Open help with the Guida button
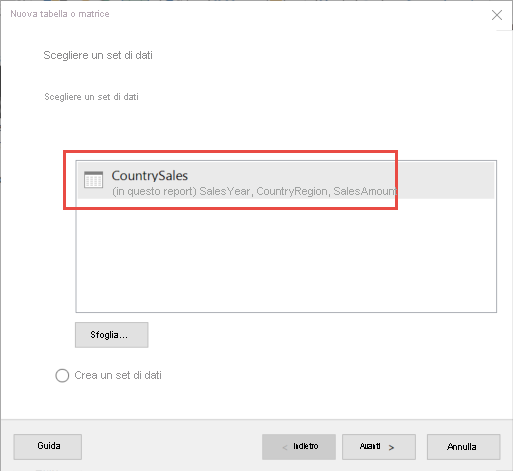The height and width of the screenshot is (471, 513). 48,447
